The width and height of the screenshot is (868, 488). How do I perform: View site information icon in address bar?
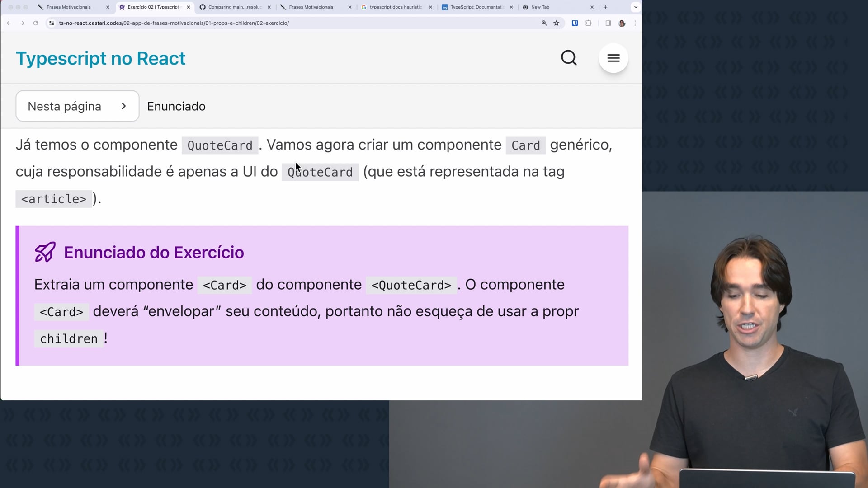pyautogui.click(x=52, y=23)
